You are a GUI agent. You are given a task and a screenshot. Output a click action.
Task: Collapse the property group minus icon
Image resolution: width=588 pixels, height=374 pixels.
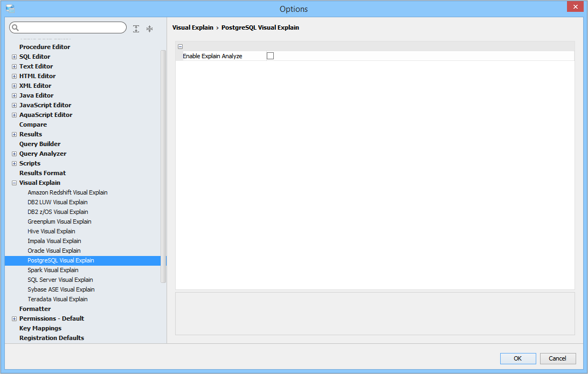[x=180, y=46]
